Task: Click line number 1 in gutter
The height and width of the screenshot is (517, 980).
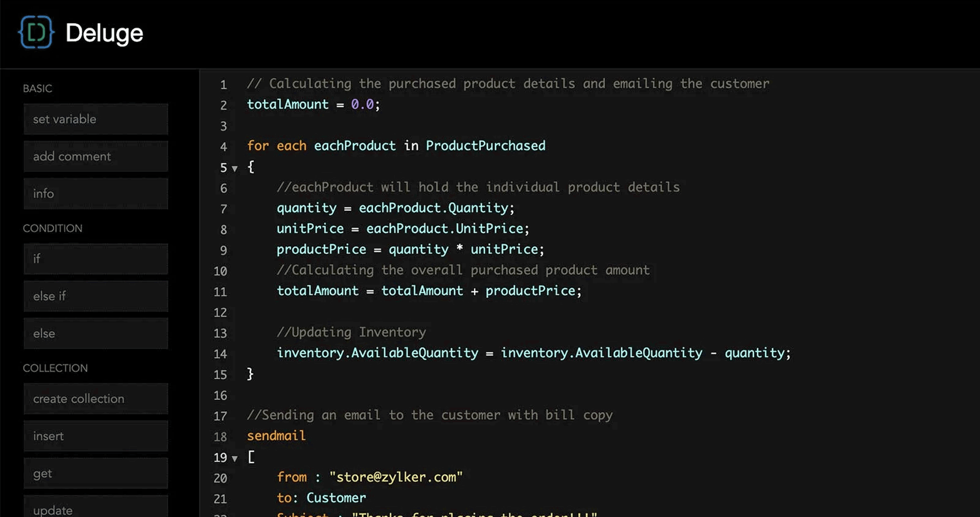Action: click(x=223, y=85)
